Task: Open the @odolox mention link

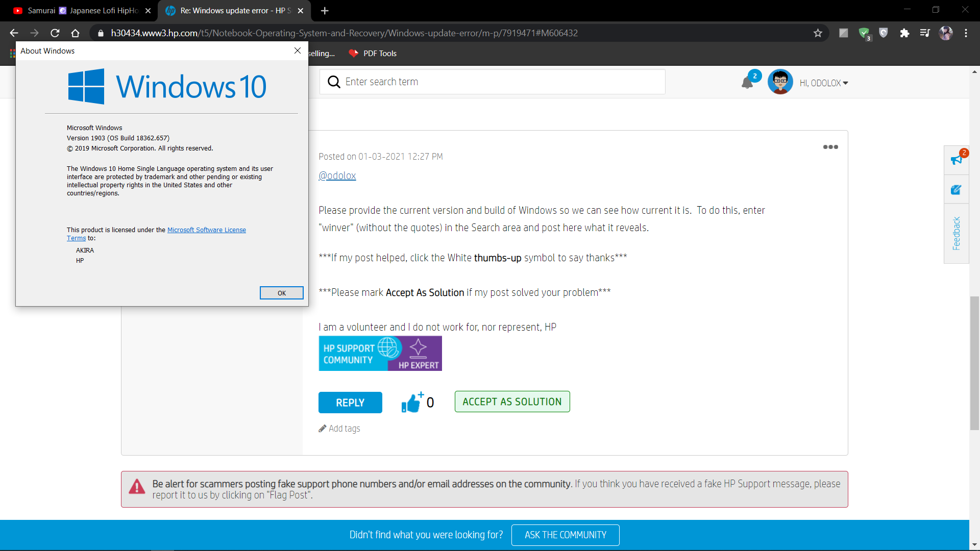Action: pyautogui.click(x=337, y=176)
